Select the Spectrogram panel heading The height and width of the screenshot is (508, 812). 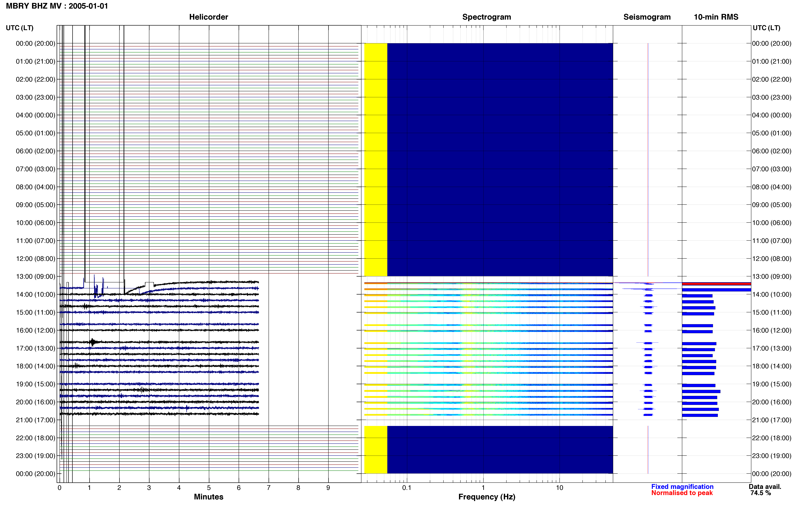(487, 17)
